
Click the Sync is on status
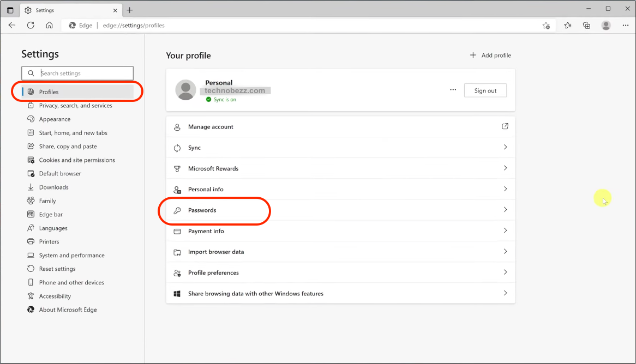[221, 100]
